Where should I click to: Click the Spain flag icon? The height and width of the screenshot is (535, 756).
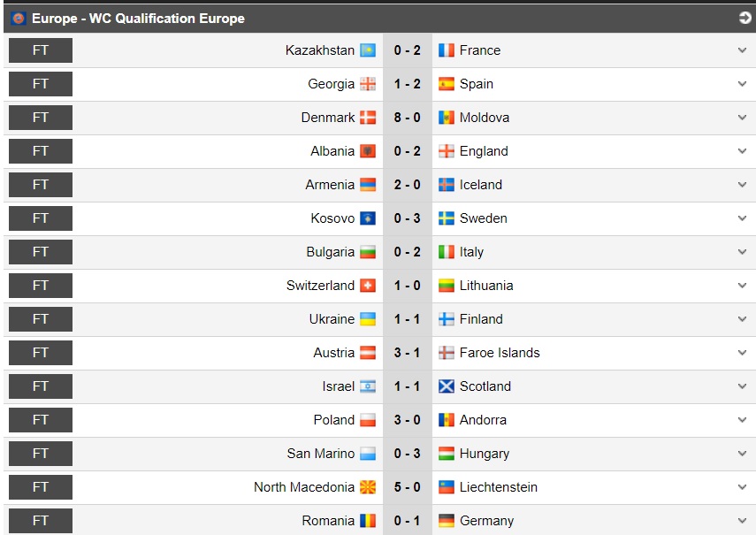[447, 84]
